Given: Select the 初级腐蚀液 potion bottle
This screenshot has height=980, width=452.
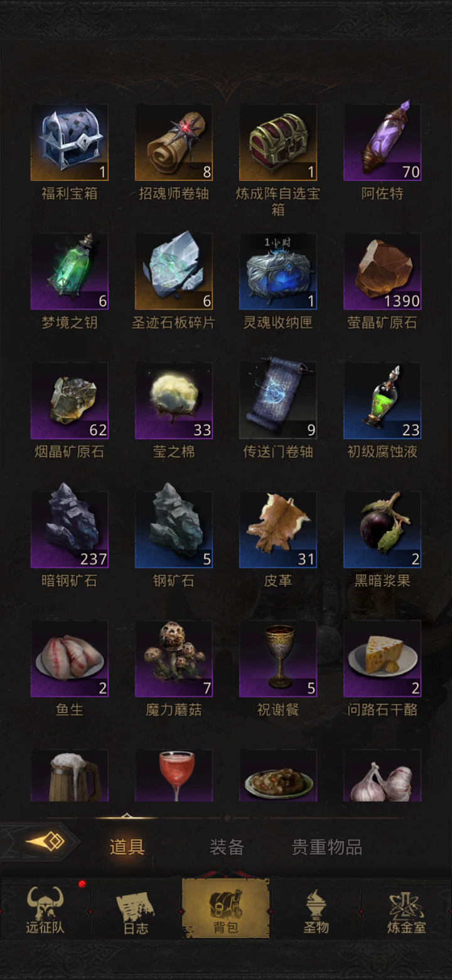Looking at the screenshot, I should pos(382,401).
